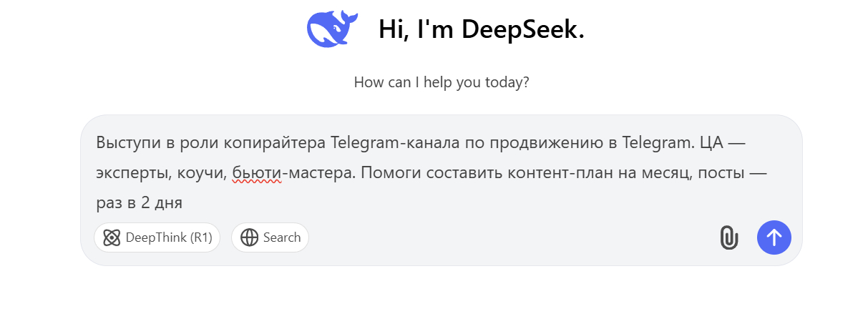The width and height of the screenshot is (868, 309).
Task: Click the atom icon on DeepThink button
Action: 112,237
